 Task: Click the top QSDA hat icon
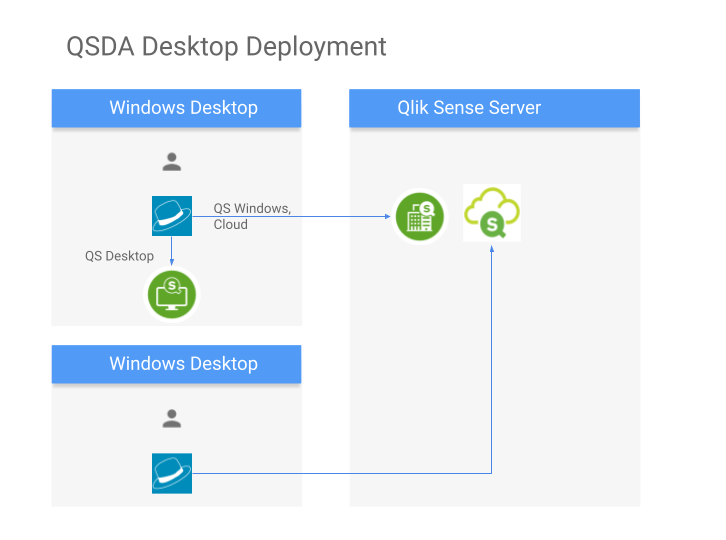tap(171, 216)
